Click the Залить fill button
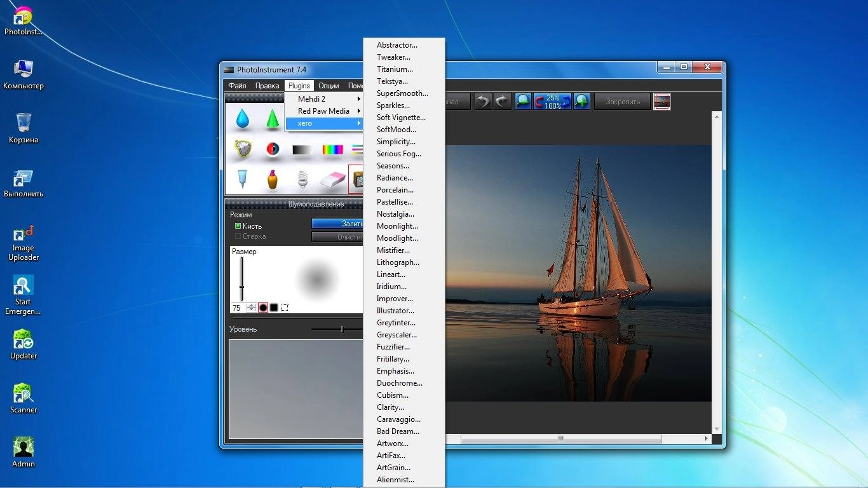The width and height of the screenshot is (868, 488). [337, 224]
